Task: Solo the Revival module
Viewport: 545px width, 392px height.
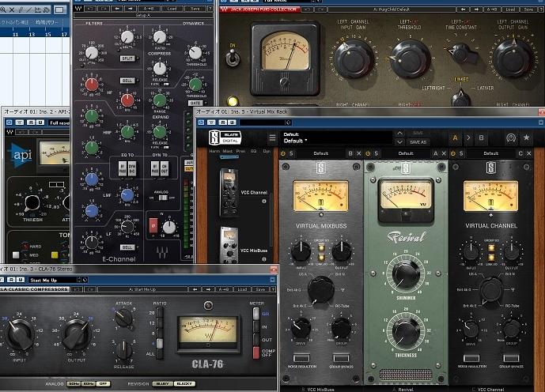Action: coord(376,153)
